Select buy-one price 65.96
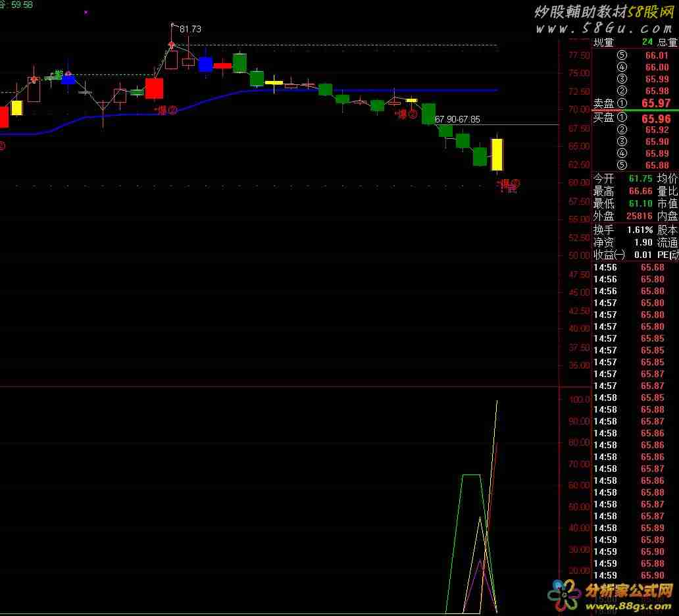This screenshot has height=616, width=679. coord(656,118)
